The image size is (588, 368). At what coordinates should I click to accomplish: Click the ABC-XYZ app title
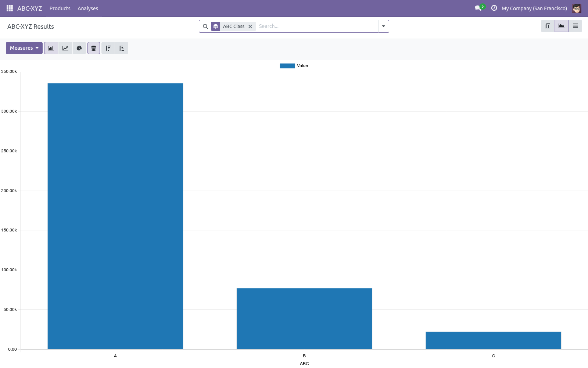(x=30, y=8)
